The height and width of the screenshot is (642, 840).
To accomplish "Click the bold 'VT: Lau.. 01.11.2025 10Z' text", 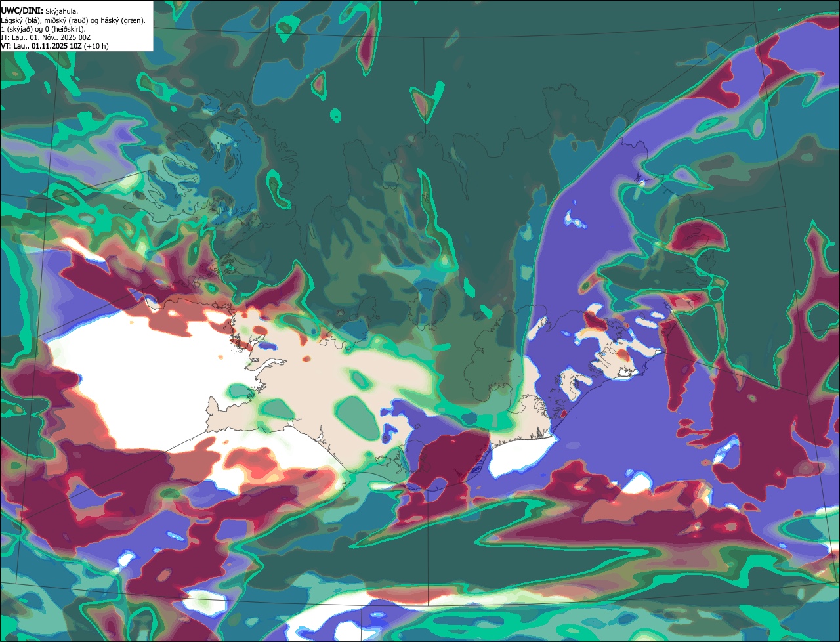I will pos(41,46).
